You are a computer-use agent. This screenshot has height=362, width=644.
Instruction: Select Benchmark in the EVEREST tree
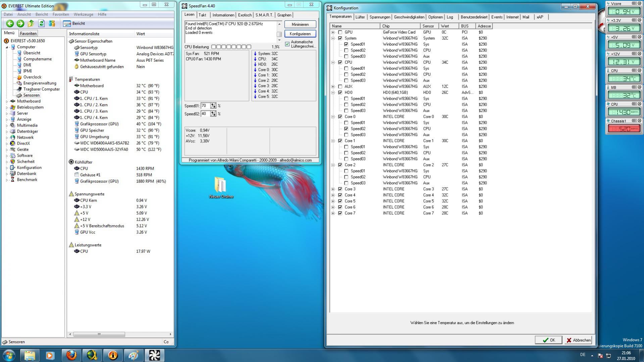tap(27, 180)
